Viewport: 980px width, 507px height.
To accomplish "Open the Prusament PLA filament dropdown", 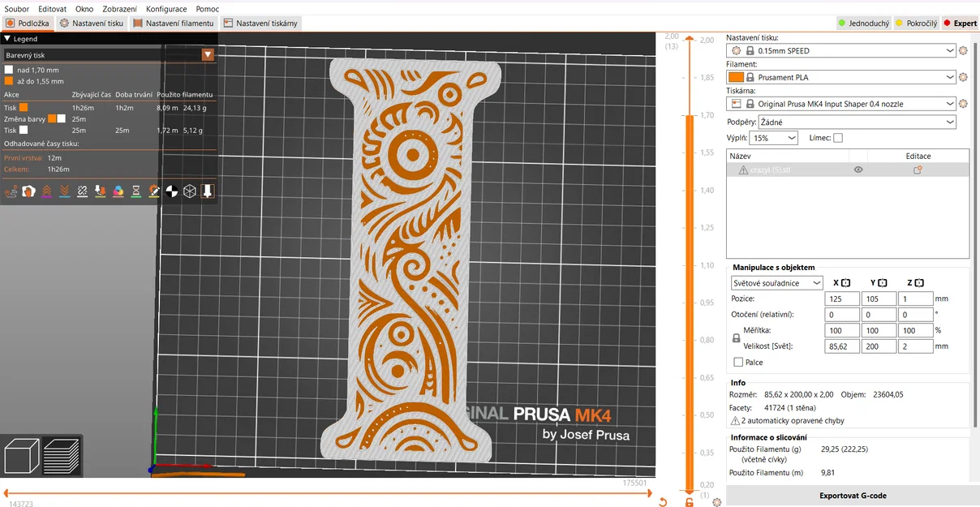I will pos(843,77).
